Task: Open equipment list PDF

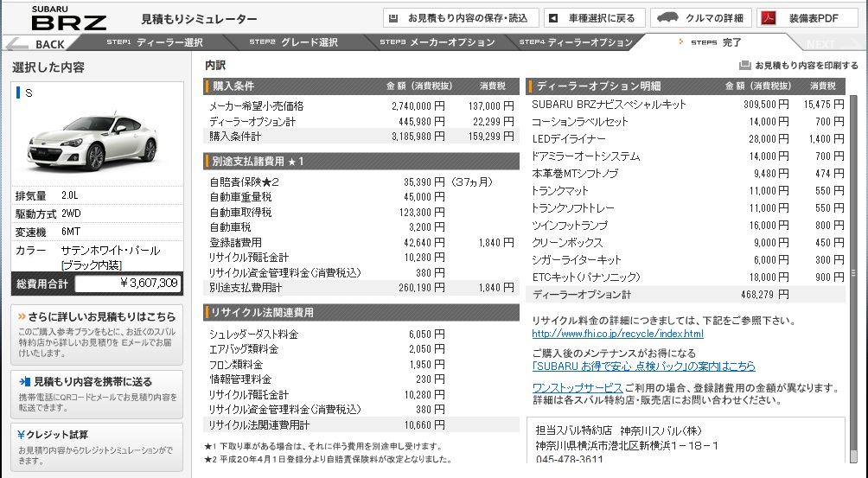Action: pyautogui.click(x=807, y=18)
